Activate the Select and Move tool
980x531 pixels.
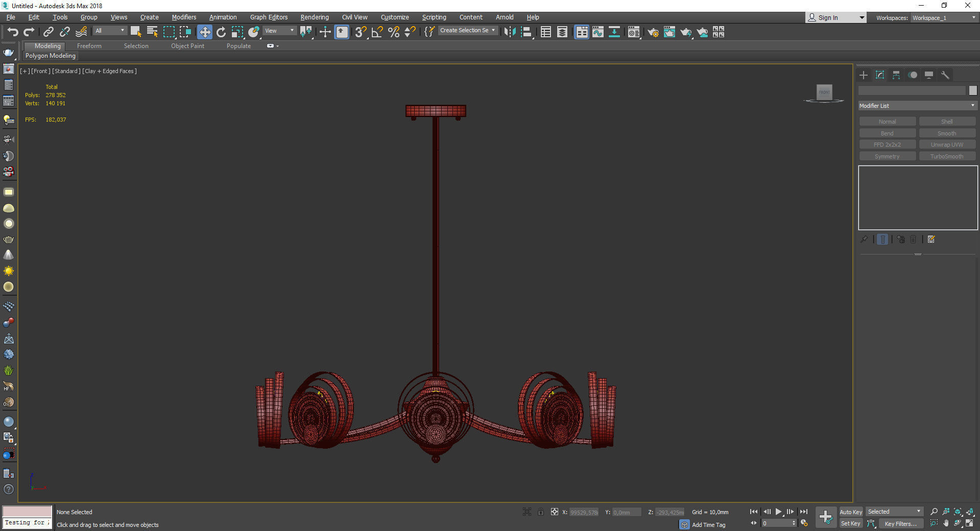pos(204,32)
